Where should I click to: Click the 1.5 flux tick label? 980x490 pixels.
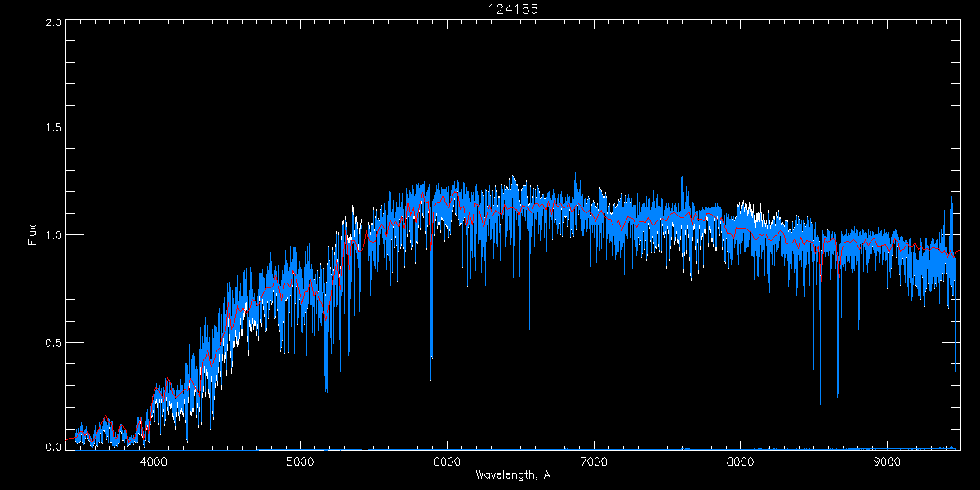(53, 128)
